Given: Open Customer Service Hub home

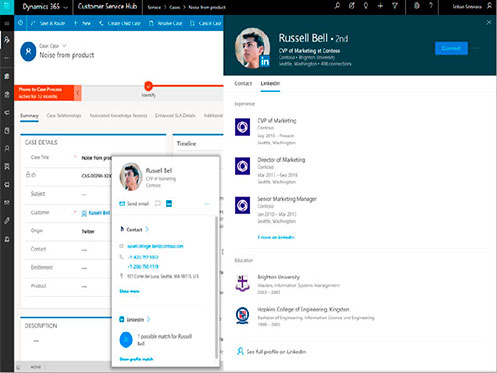Looking at the screenshot, I should click(x=107, y=6).
